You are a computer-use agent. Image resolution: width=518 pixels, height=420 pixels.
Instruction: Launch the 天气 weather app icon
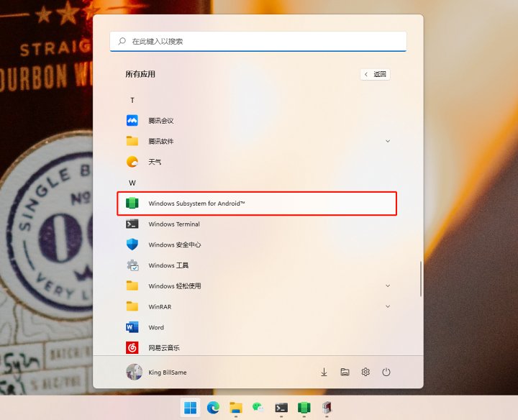coord(132,162)
